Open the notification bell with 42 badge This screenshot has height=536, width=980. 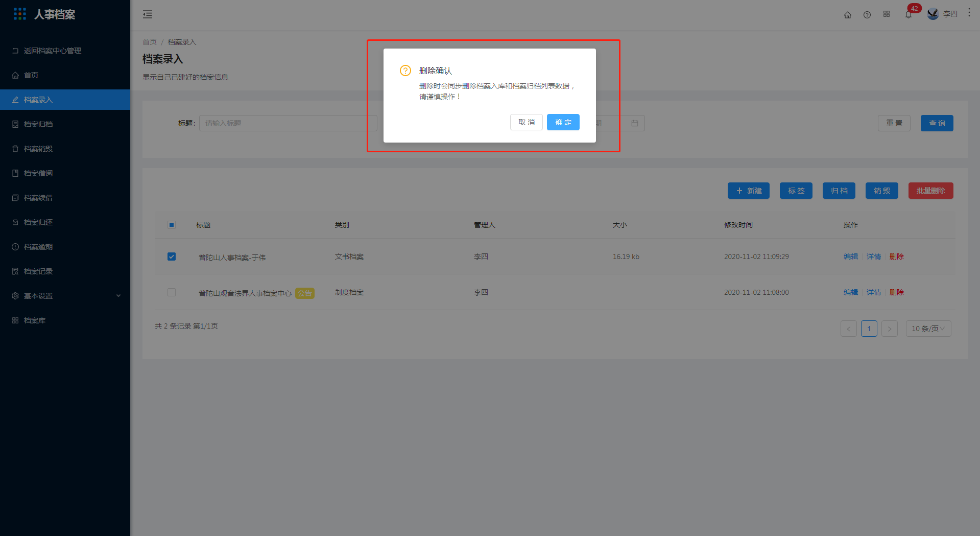coord(909,14)
